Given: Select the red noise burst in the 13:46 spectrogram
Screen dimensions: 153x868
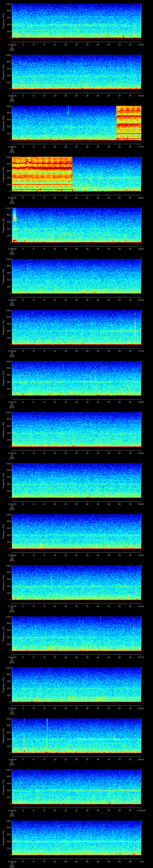Looking at the screenshot, I should click(129, 123).
